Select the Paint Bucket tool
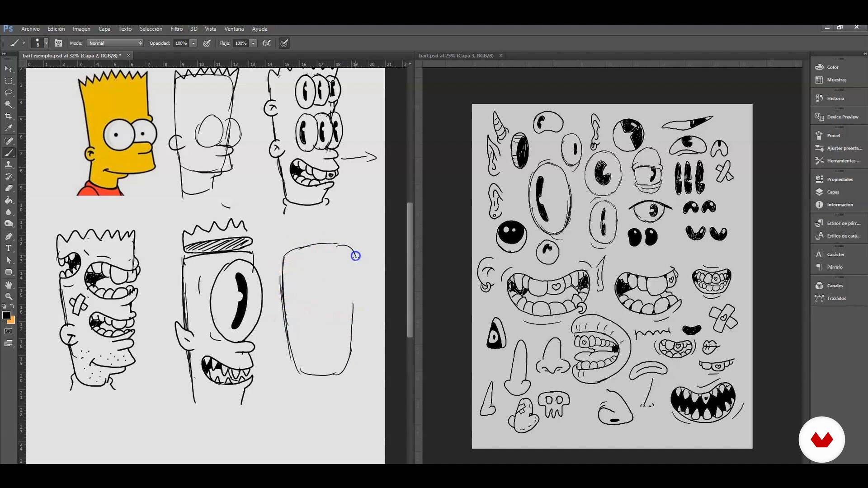Screen dimensions: 868x488 pyautogui.click(x=9, y=200)
